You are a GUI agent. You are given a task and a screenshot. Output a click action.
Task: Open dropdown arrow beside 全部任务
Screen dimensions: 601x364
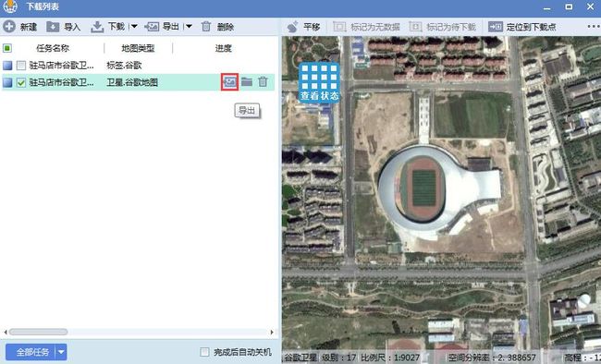(x=61, y=352)
